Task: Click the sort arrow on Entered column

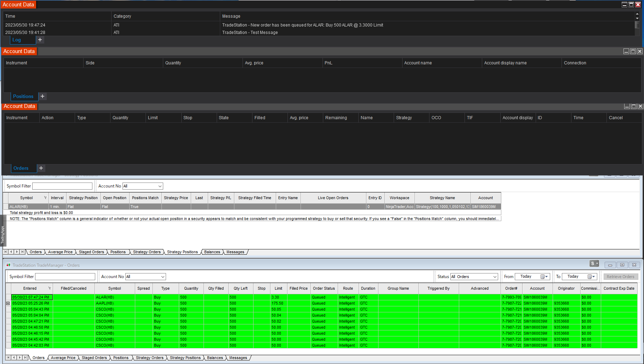Action: [x=50, y=288]
